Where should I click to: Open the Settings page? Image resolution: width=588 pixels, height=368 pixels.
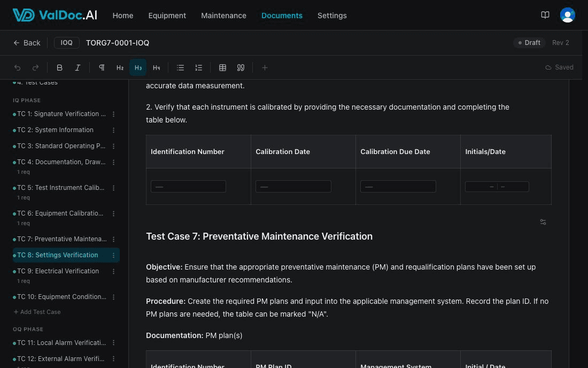click(332, 16)
